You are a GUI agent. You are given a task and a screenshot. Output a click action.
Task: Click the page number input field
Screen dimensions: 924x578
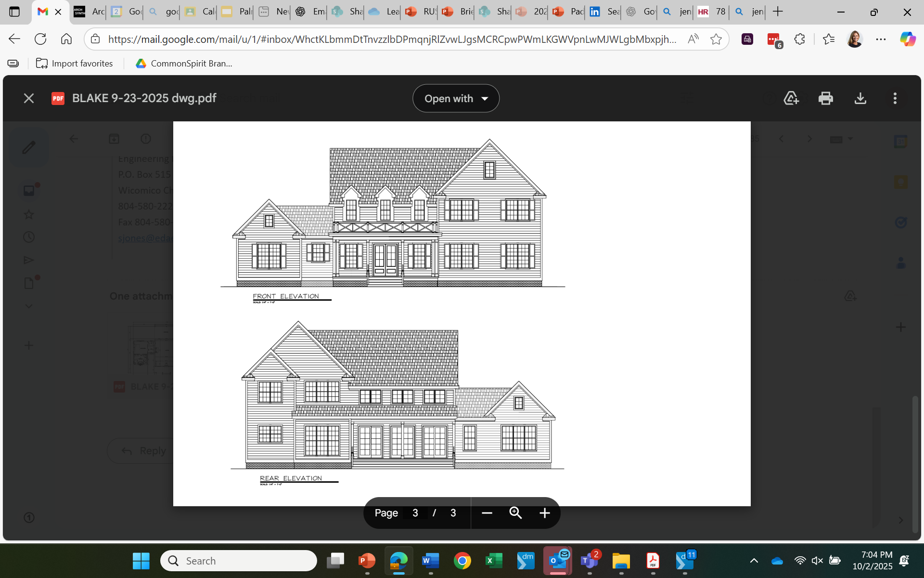415,513
